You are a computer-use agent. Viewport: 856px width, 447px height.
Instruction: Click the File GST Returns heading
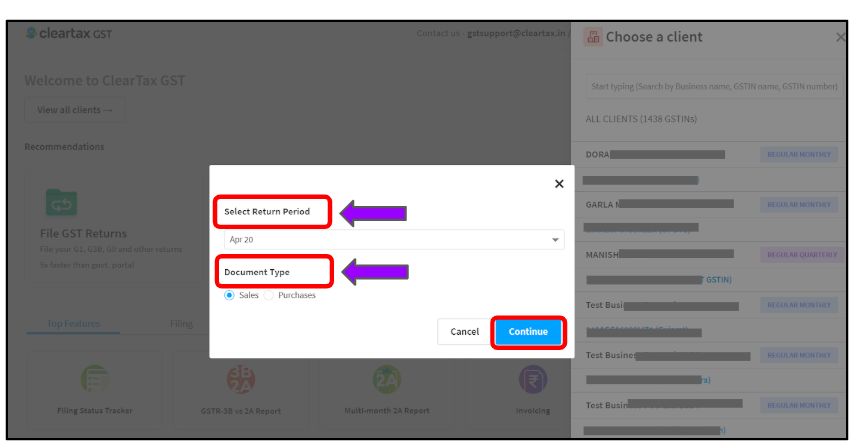tap(83, 234)
